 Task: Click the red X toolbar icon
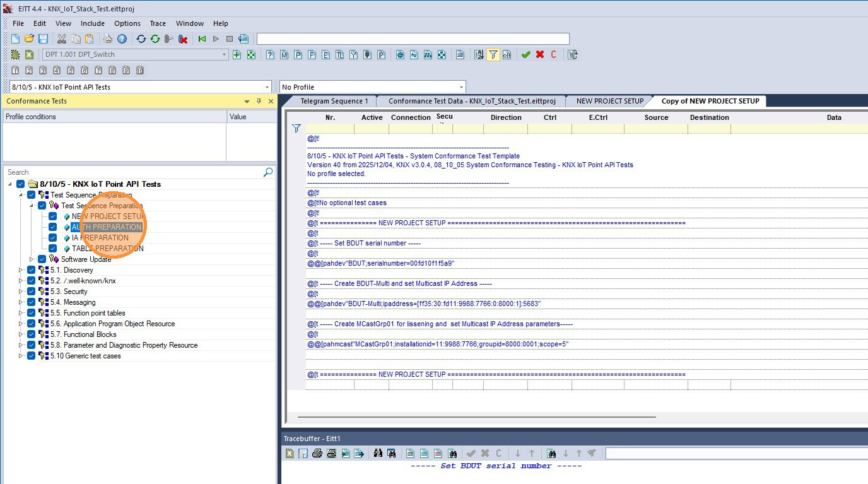[x=540, y=55]
